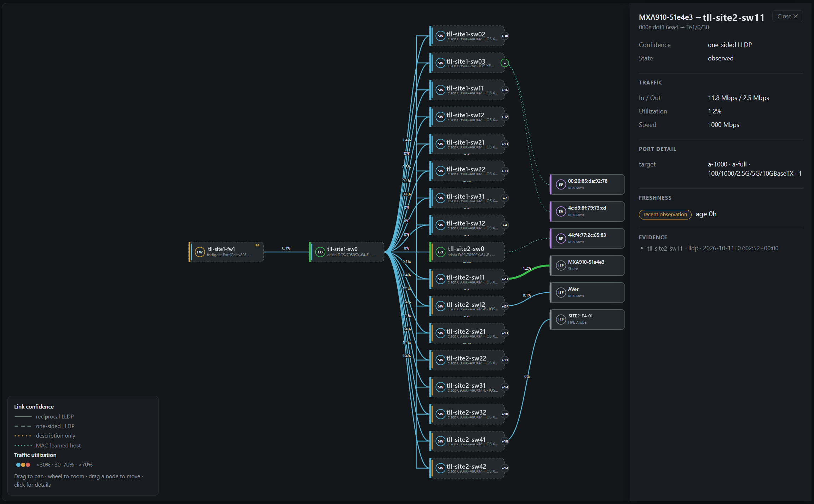The image size is (814, 504).
Task: Close the link details panel
Action: 787,16
